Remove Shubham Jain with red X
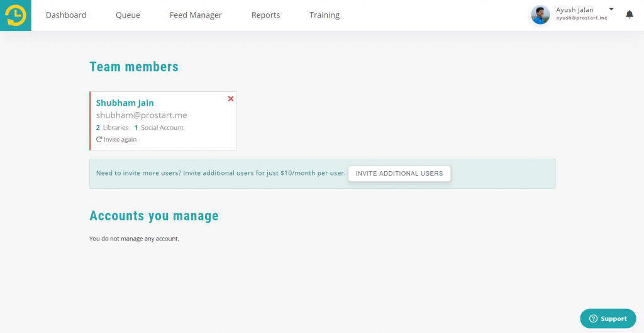The image size is (644, 333). click(x=231, y=99)
